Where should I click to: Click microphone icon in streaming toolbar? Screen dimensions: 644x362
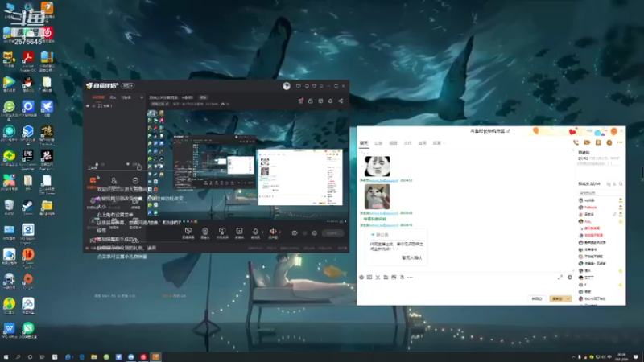[255, 232]
